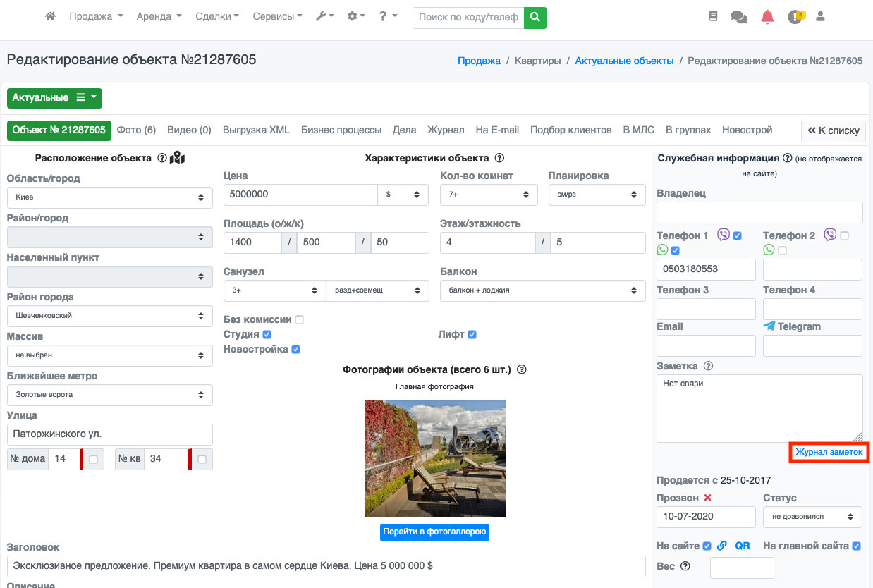
Task: Open the map icon near Расположение объекта
Action: (177, 158)
